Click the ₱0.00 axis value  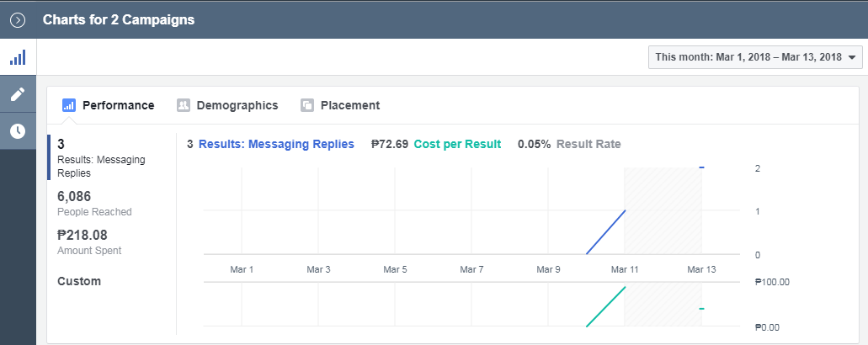[767, 327]
